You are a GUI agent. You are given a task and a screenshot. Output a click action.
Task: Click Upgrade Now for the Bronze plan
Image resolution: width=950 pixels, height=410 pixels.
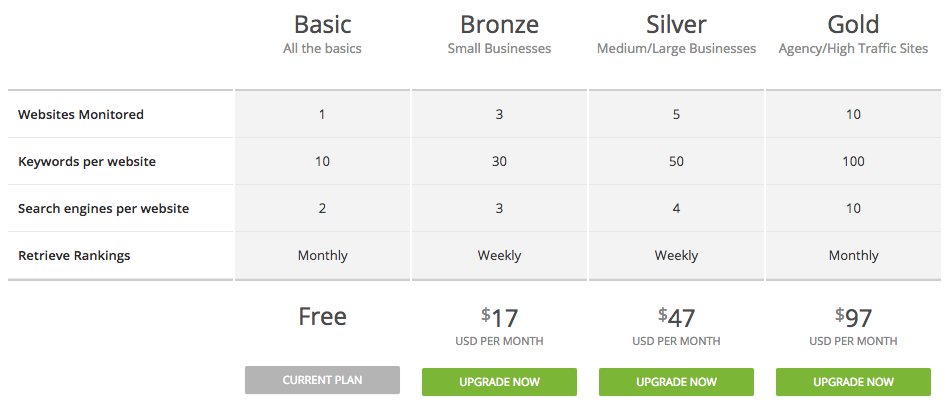click(x=499, y=381)
